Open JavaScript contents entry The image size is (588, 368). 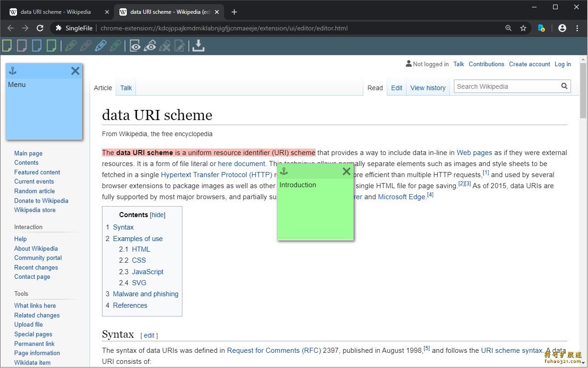(x=147, y=272)
